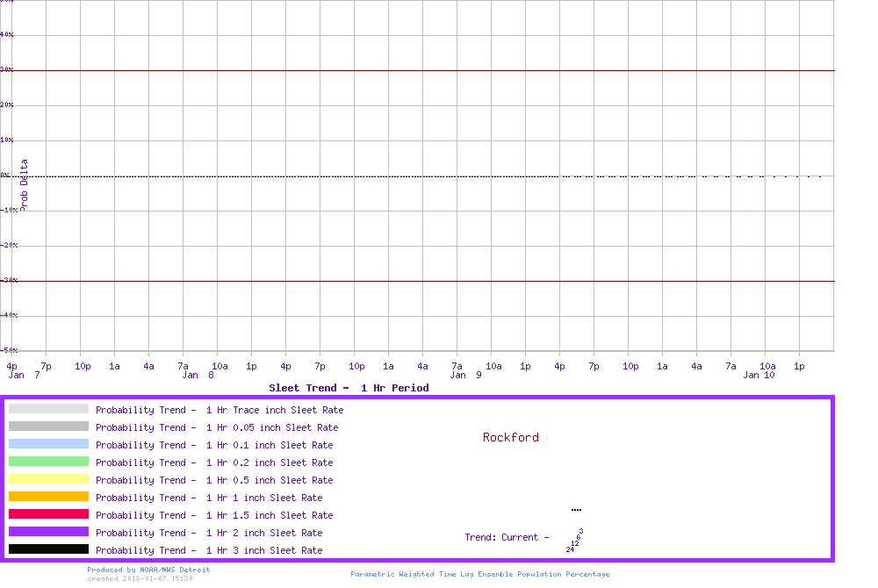
Task: Click the 2 inch sleet purple swatch
Action: point(48,532)
